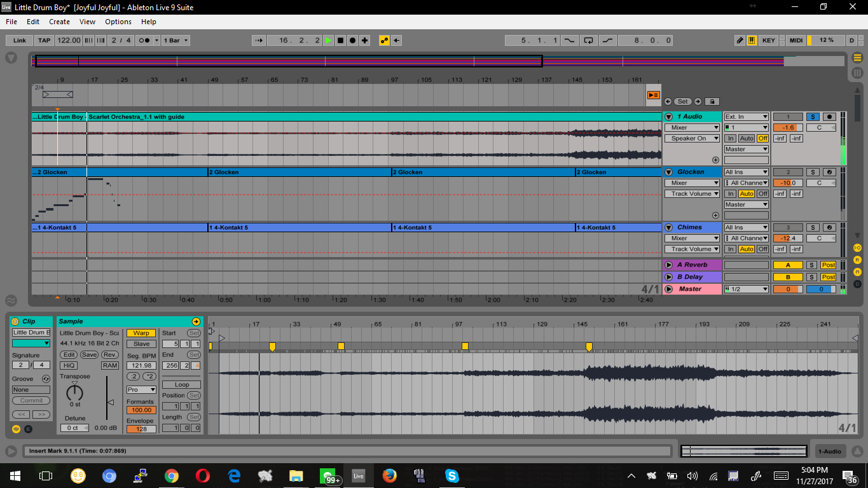This screenshot has height=488, width=868.
Task: Arm the Chimes track
Action: [829, 228]
